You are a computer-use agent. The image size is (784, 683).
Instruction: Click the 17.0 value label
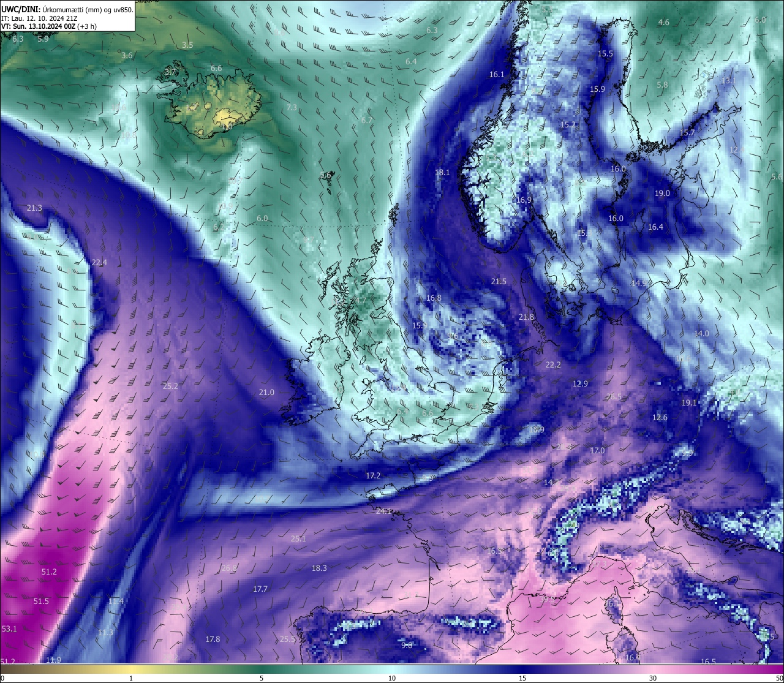coord(597,451)
